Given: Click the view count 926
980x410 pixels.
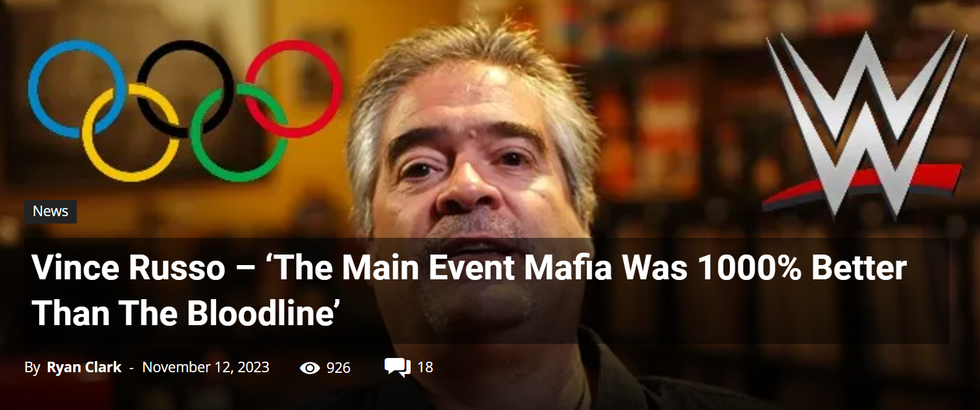Looking at the screenshot, I should [338, 368].
